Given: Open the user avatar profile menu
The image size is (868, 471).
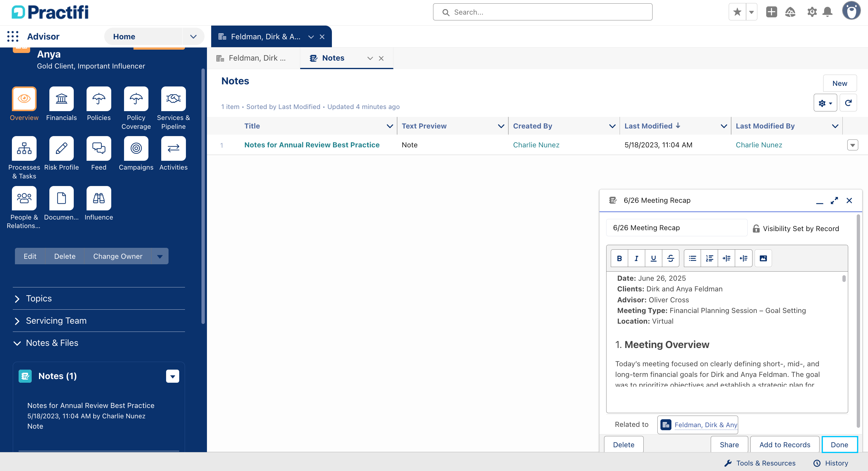Looking at the screenshot, I should tap(852, 11).
